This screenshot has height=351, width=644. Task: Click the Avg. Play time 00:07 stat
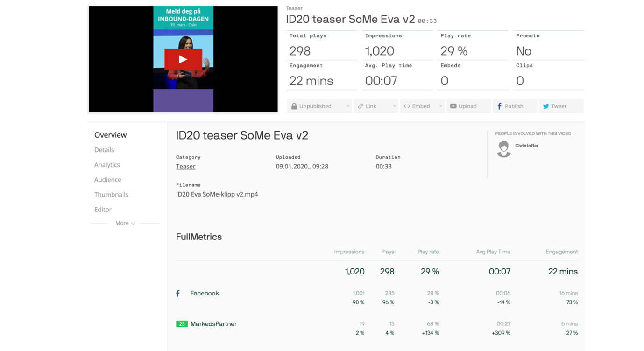(381, 81)
